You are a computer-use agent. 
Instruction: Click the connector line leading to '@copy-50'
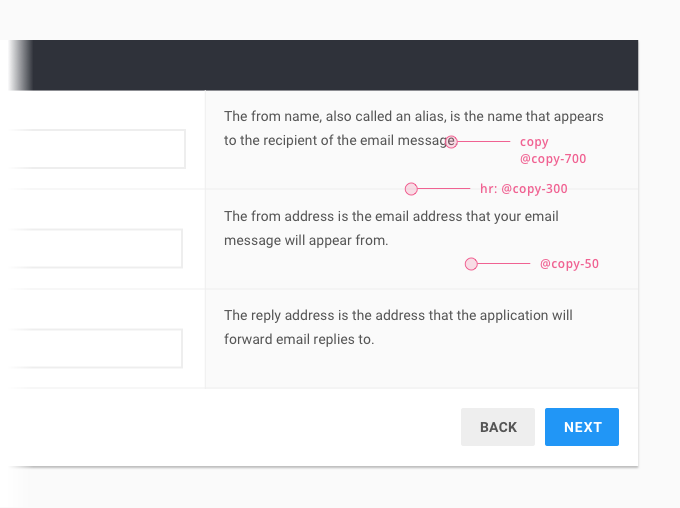(504, 263)
